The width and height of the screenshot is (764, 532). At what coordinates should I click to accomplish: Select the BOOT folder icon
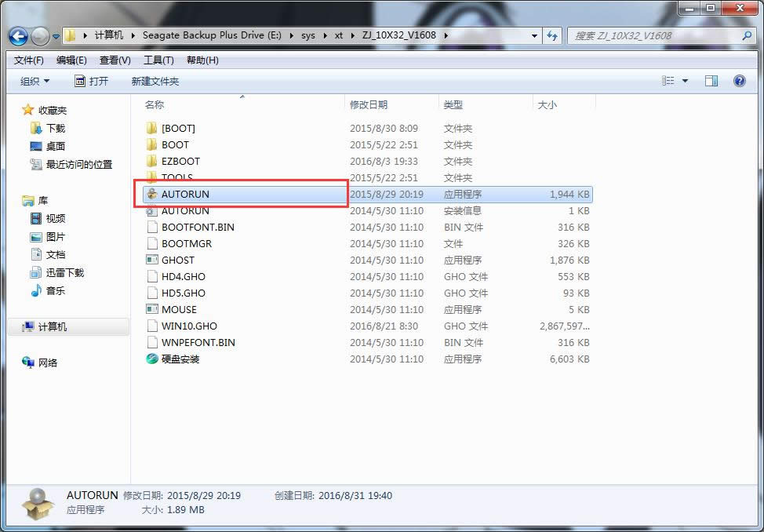coord(152,145)
